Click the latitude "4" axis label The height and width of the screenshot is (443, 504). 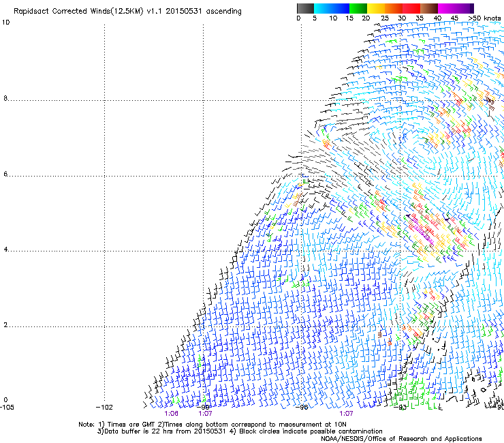click(x=5, y=249)
